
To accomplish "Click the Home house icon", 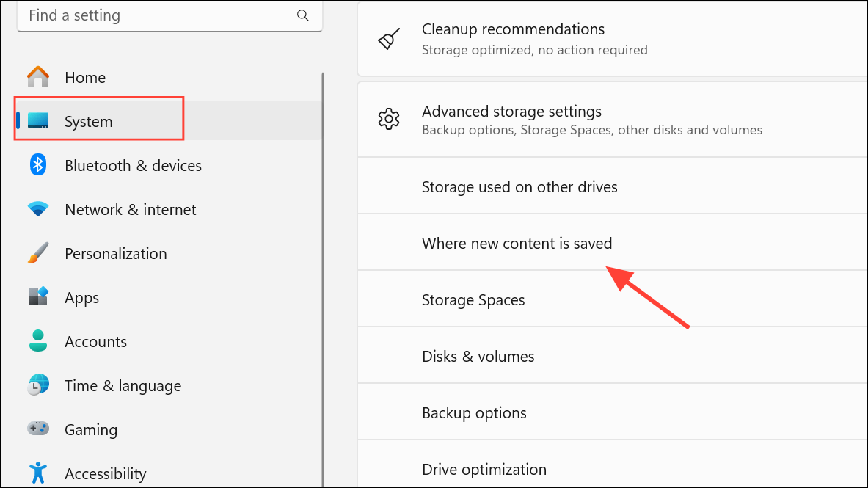I will [38, 77].
